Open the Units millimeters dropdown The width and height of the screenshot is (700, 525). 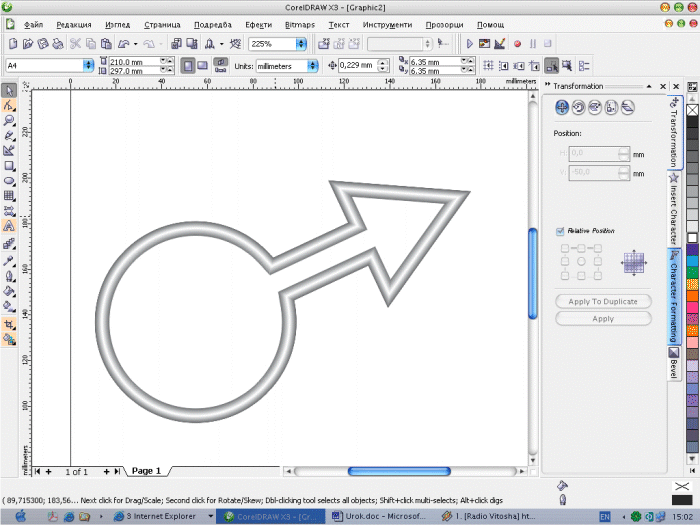[312, 66]
